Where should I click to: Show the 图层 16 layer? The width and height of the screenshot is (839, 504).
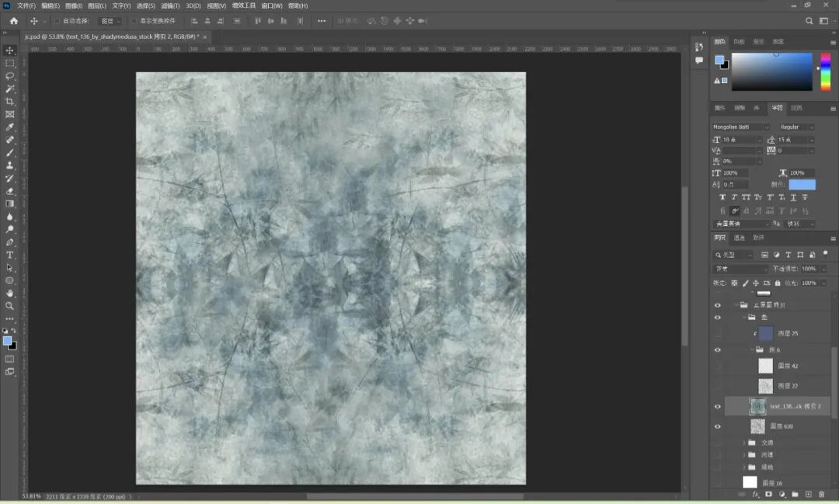click(x=718, y=482)
